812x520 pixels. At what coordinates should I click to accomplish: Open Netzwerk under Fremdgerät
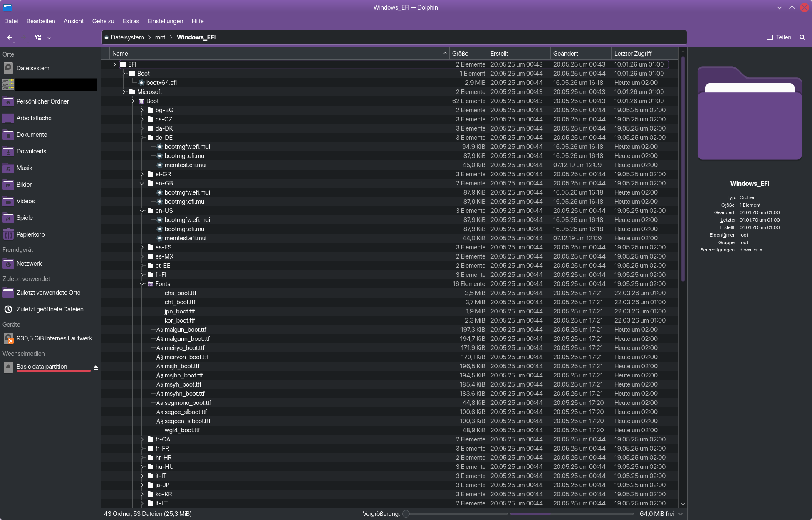coord(50,264)
